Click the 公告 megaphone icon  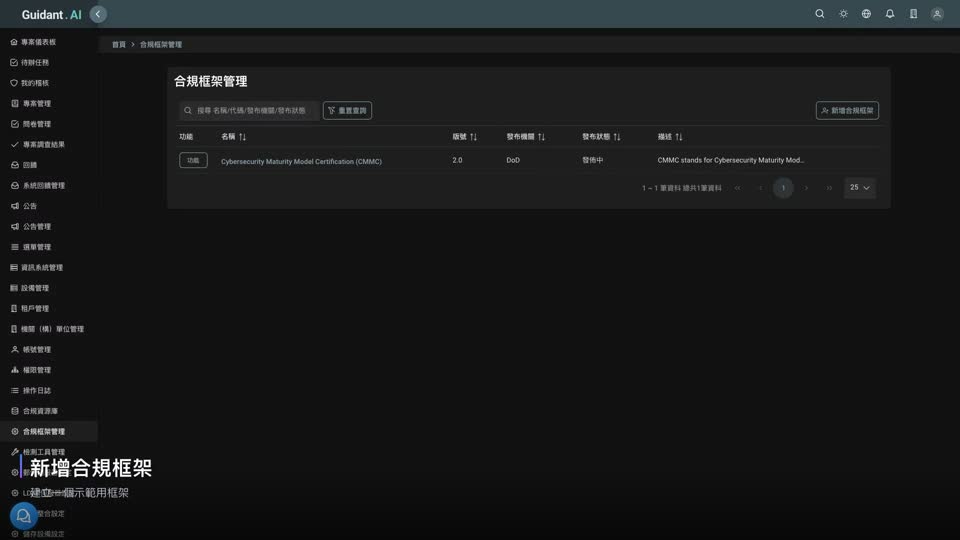tap(15, 206)
